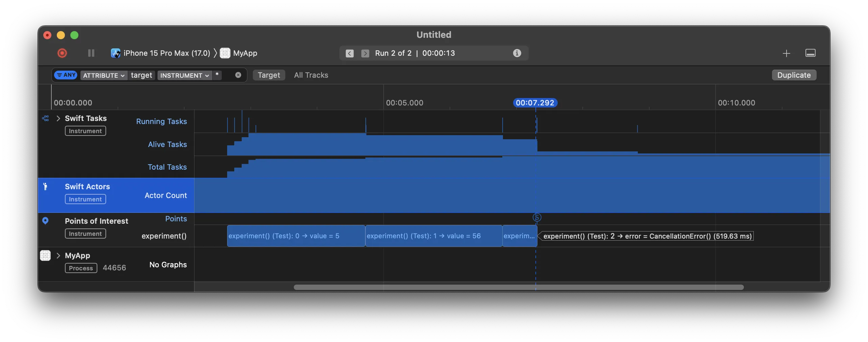
Task: Minimize the window with the yellow button
Action: tap(61, 35)
